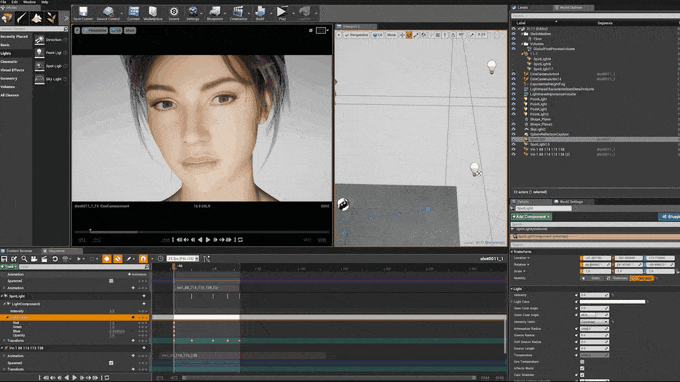Pick the Spot Light actor icon
The height and width of the screenshot is (382, 680).
[x=39, y=66]
